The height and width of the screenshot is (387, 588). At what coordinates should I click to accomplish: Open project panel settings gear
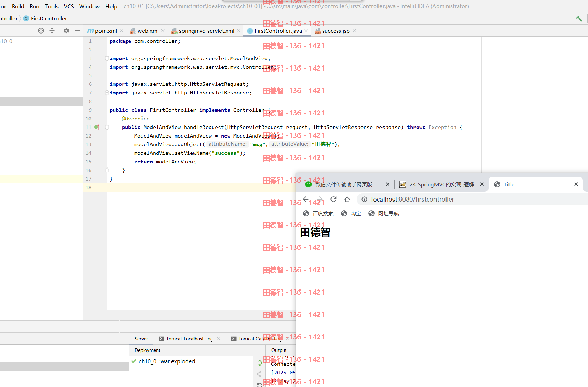pos(66,31)
